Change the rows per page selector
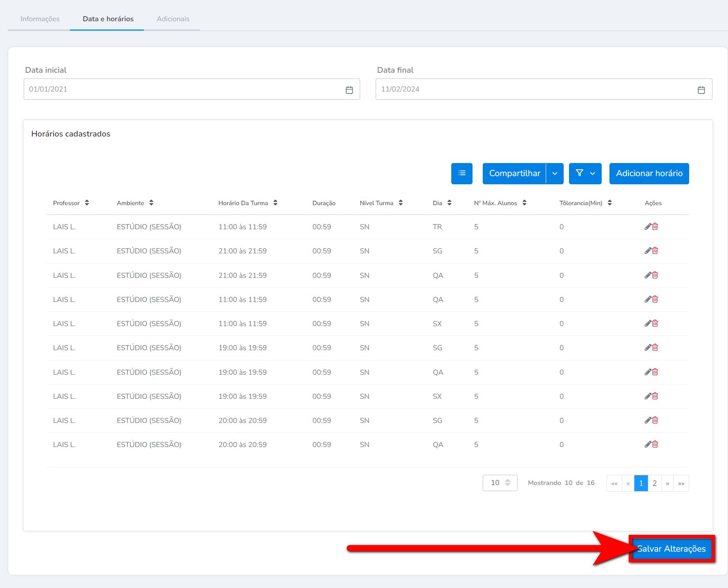Screen dimensions: 728x588 point(500,483)
